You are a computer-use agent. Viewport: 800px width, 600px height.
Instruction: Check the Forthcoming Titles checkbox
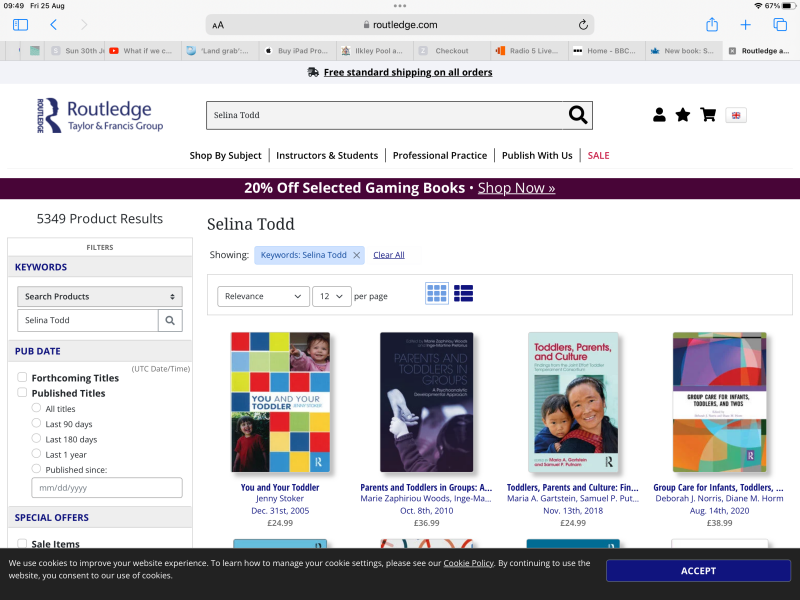(22, 377)
